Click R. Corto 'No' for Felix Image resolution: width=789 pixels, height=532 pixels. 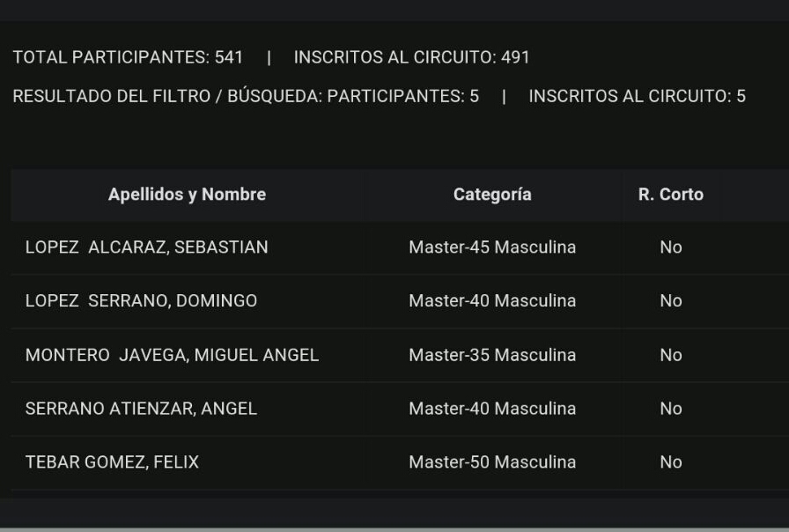click(x=671, y=462)
